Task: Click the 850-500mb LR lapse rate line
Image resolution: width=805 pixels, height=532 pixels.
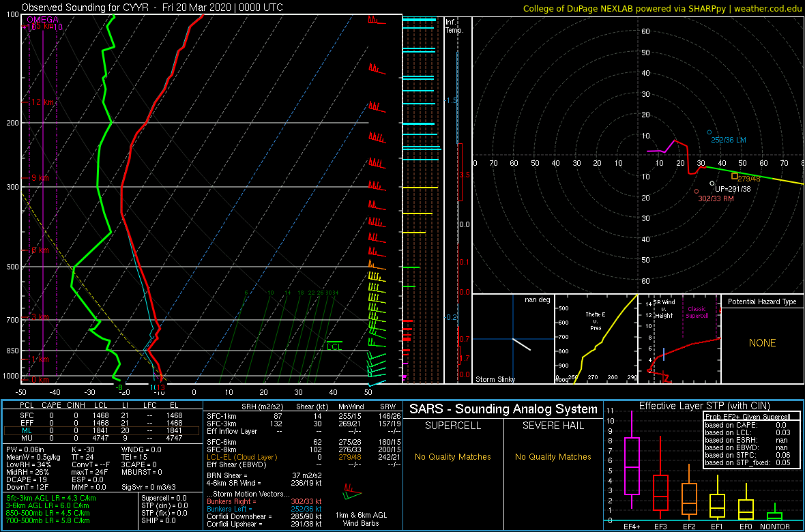Action: (47, 514)
